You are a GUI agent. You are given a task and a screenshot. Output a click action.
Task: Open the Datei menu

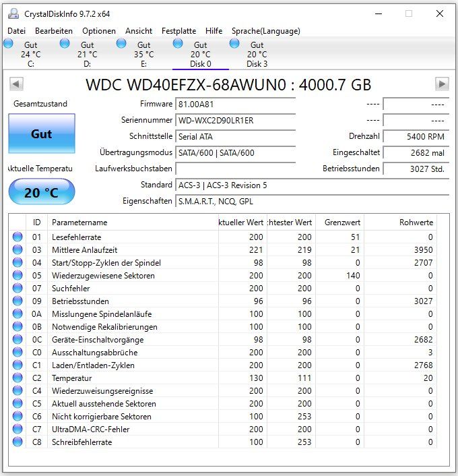click(16, 31)
